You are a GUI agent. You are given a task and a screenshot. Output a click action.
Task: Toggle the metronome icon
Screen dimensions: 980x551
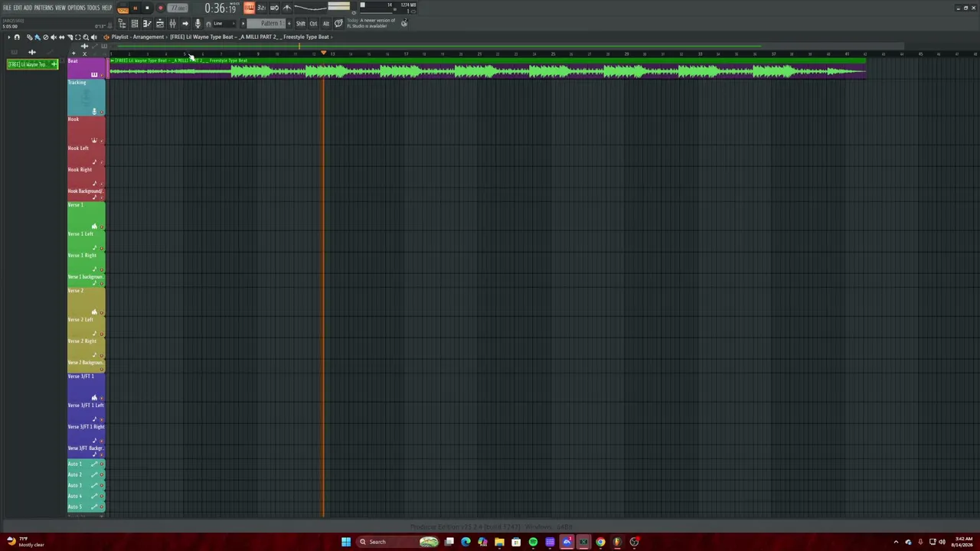[x=287, y=8]
